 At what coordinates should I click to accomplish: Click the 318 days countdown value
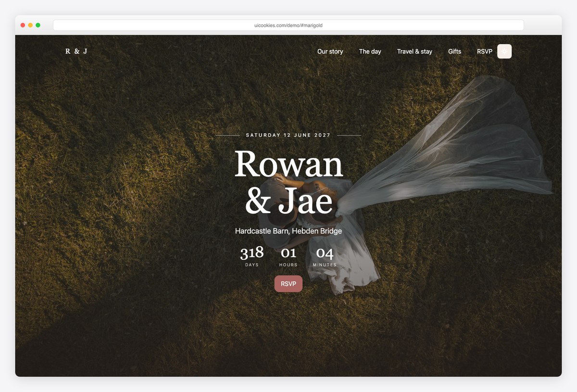(x=252, y=253)
